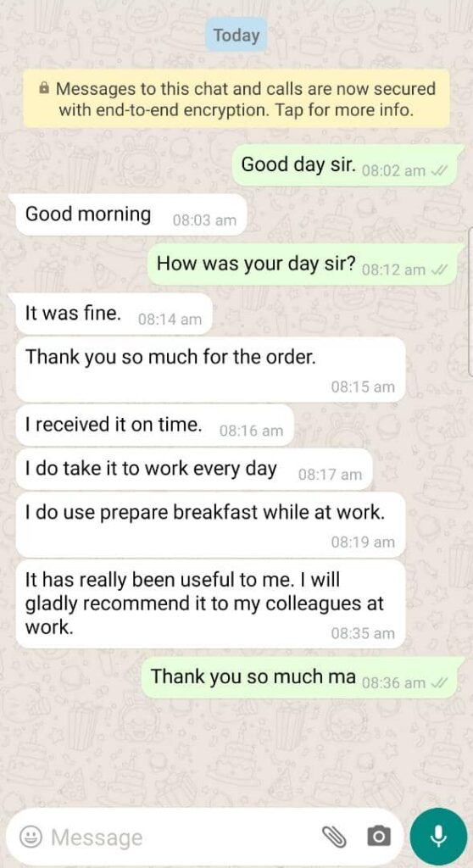This screenshot has width=473, height=868.
Task: Tap the paperclip attachment icon
Action: pos(334,837)
